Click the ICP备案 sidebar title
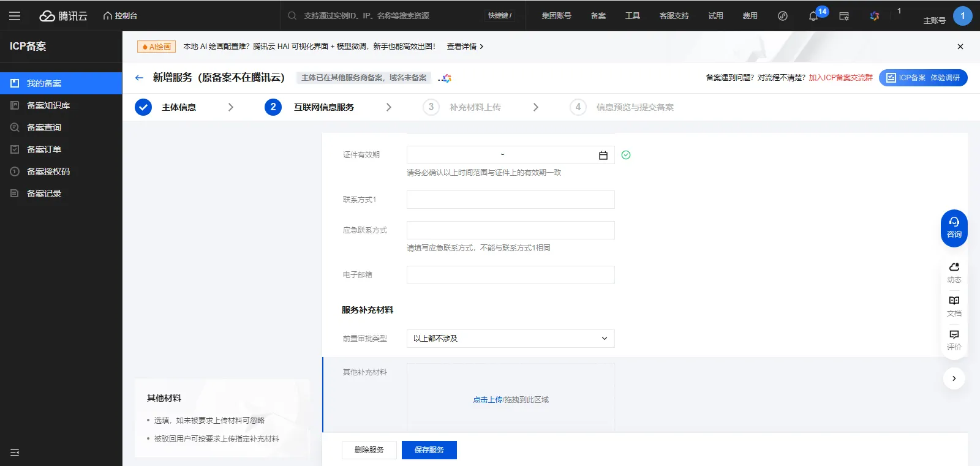Image resolution: width=980 pixels, height=466 pixels. (28, 47)
